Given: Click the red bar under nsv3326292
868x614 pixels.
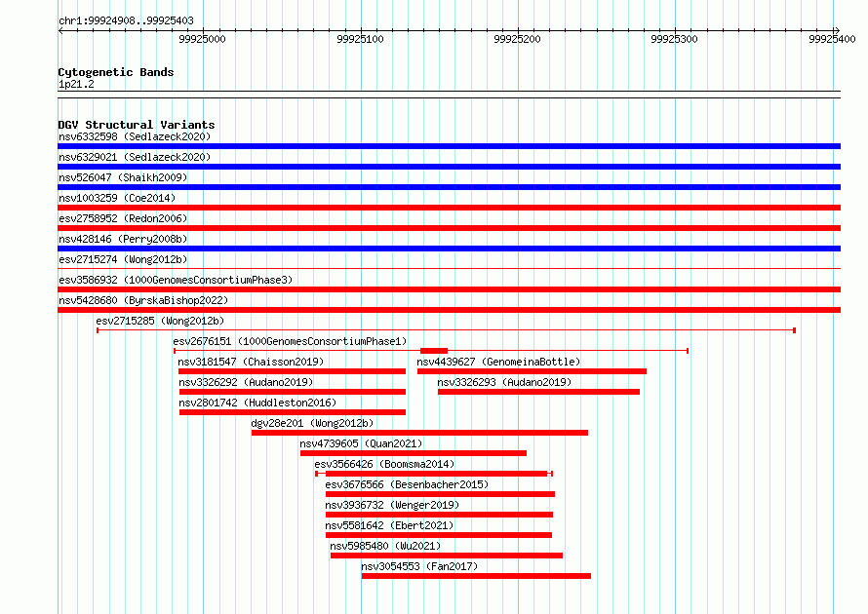Looking at the screenshot, I should click(293, 392).
